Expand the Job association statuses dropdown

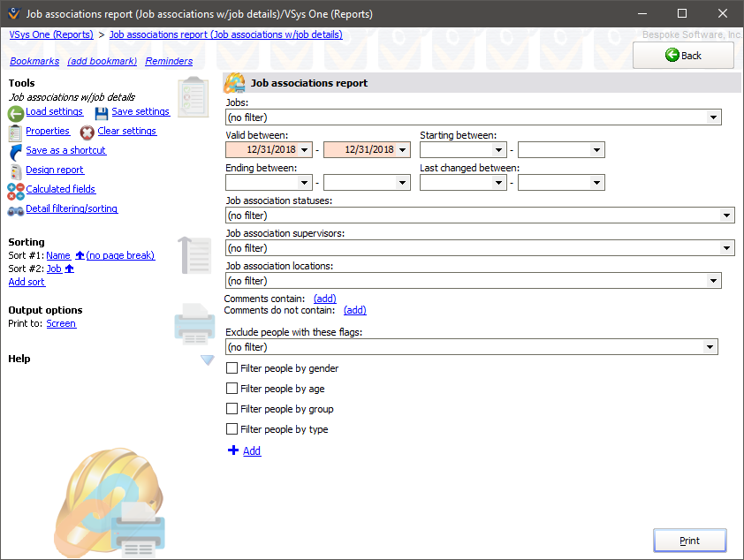pyautogui.click(x=725, y=215)
